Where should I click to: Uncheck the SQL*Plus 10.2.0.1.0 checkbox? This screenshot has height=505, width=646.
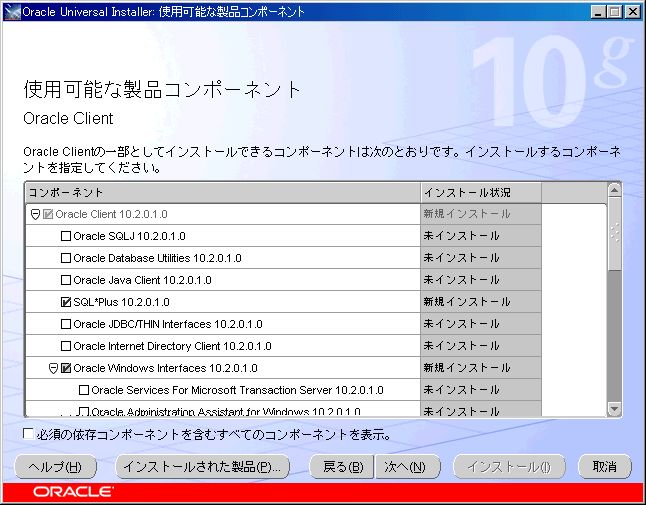[66, 302]
